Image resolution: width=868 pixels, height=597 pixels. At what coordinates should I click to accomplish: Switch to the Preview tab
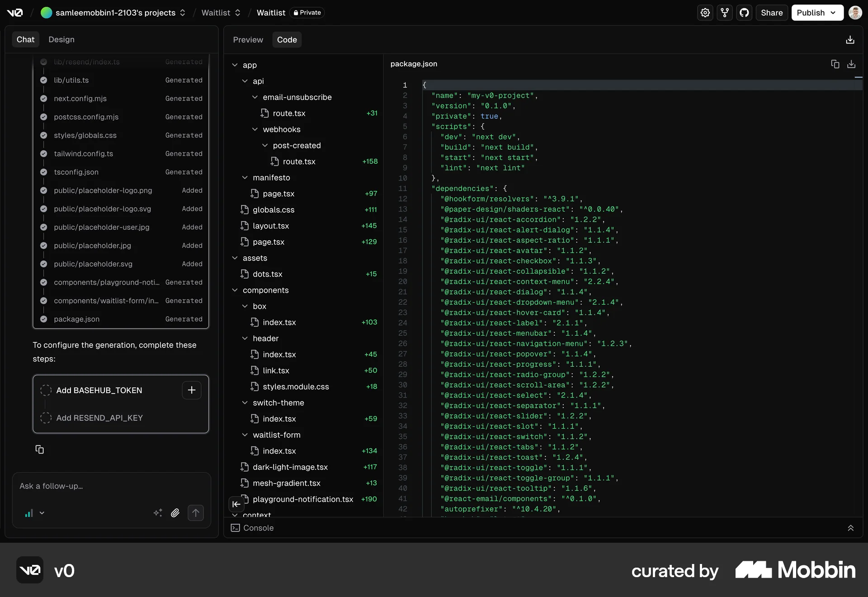point(248,39)
